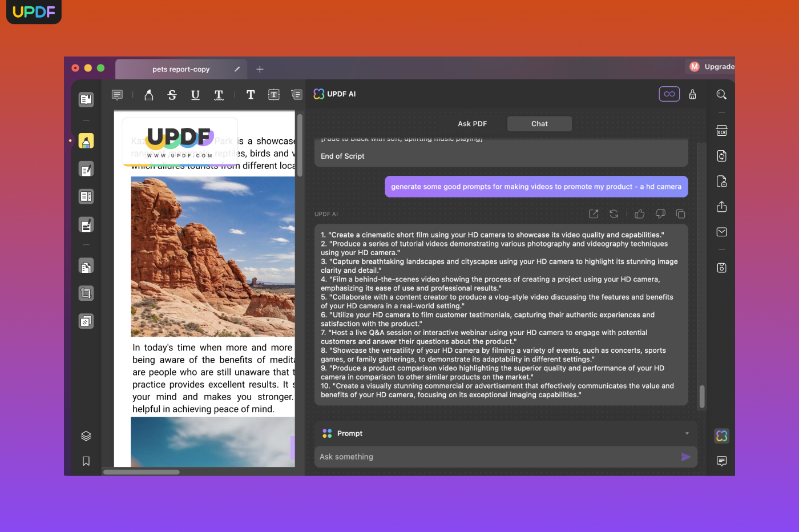
Task: Open the Bookmark panel icon at bottom left
Action: point(86,461)
